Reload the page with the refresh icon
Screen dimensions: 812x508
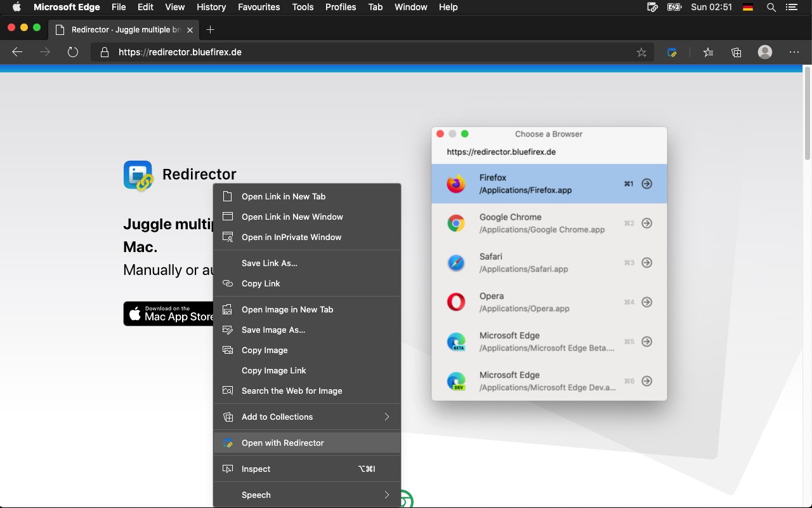73,52
